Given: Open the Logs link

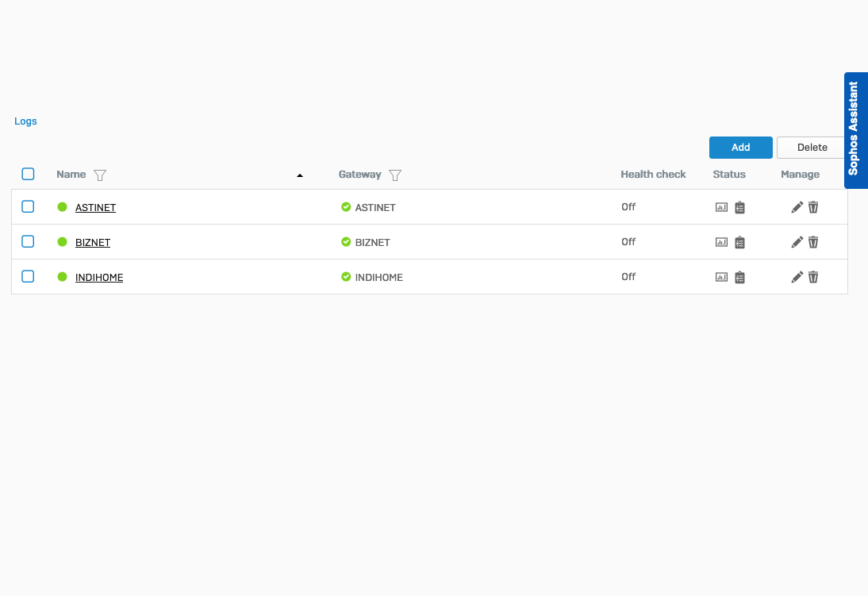Looking at the screenshot, I should click(25, 121).
